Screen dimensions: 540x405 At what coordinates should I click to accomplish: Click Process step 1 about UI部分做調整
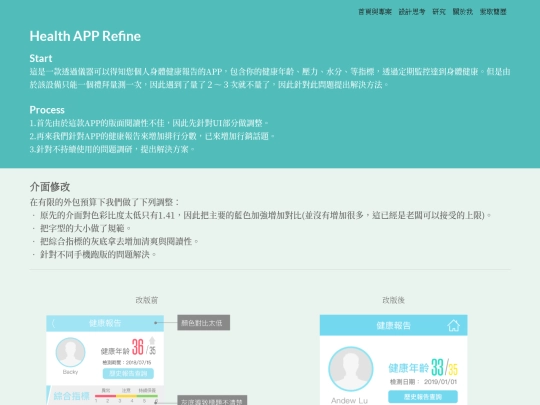click(x=149, y=123)
